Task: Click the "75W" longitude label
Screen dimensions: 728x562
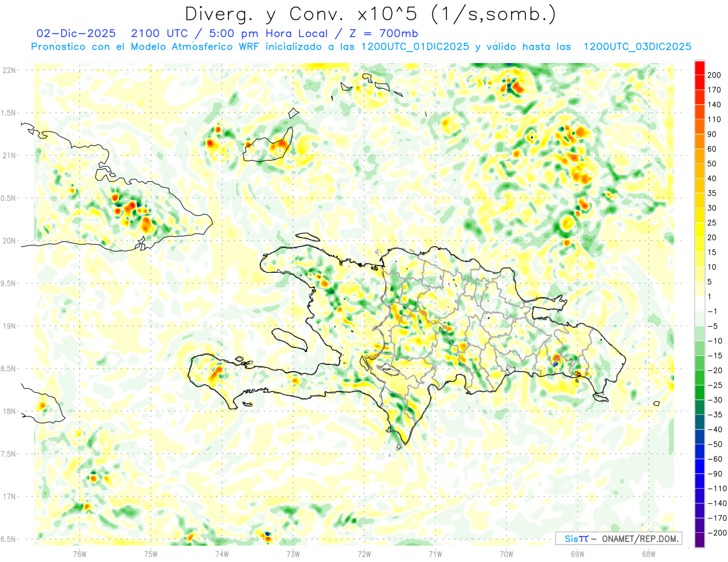Action: 150,554
